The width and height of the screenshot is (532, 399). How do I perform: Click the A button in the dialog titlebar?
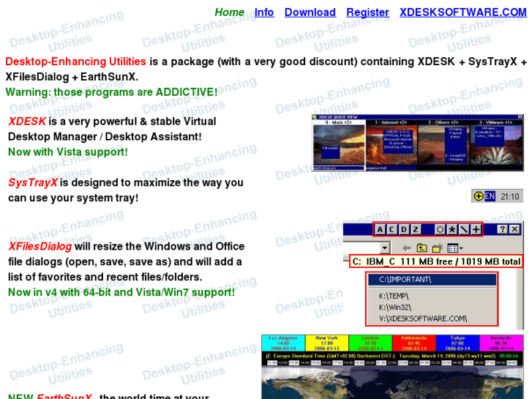tap(380, 230)
